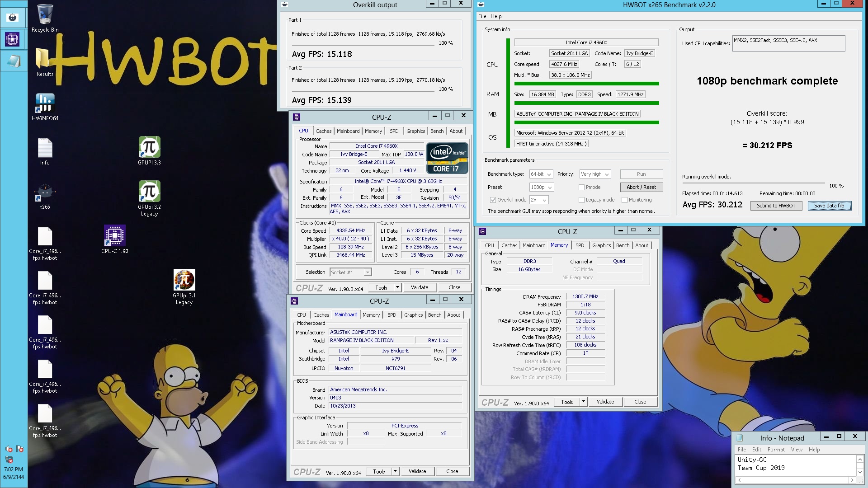Open Tools arrow in CPU tab window
The width and height of the screenshot is (868, 488).
397,287
